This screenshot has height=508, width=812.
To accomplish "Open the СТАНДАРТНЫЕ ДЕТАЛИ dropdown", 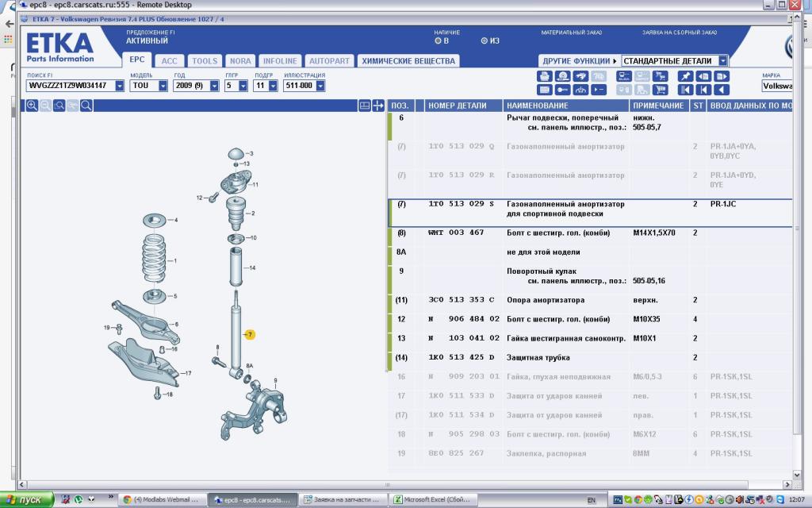I will pyautogui.click(x=723, y=60).
